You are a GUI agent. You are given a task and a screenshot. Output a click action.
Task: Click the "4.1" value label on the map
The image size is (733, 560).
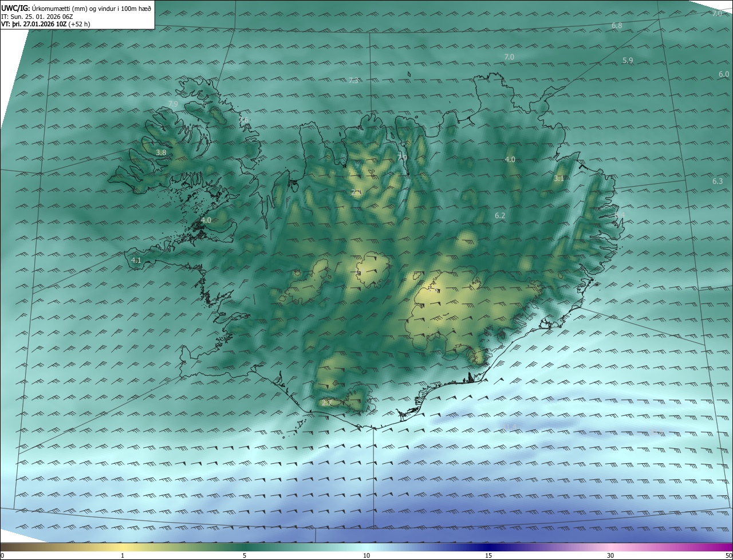[136, 261]
